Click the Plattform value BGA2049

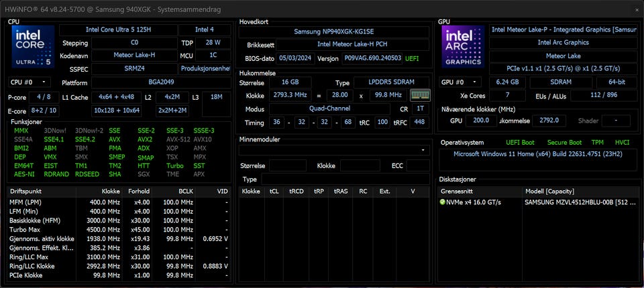pos(161,82)
